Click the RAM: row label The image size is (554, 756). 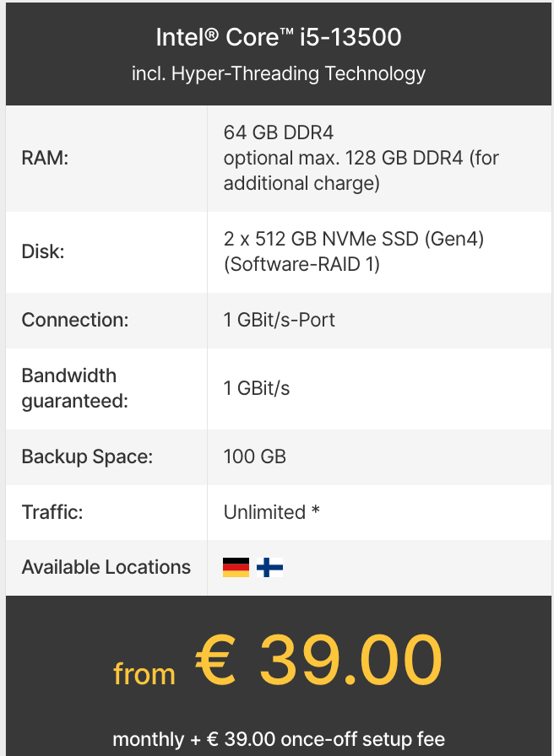[45, 158]
